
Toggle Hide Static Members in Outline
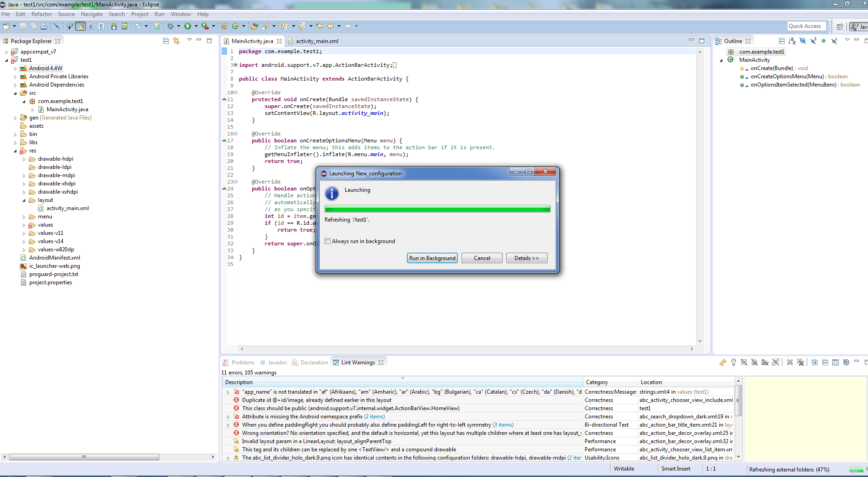pyautogui.click(x=813, y=41)
